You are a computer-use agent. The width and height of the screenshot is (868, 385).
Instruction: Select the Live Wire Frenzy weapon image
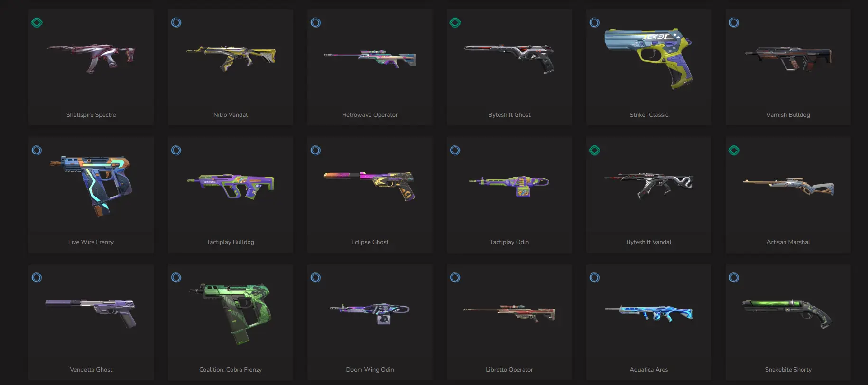pos(91,186)
